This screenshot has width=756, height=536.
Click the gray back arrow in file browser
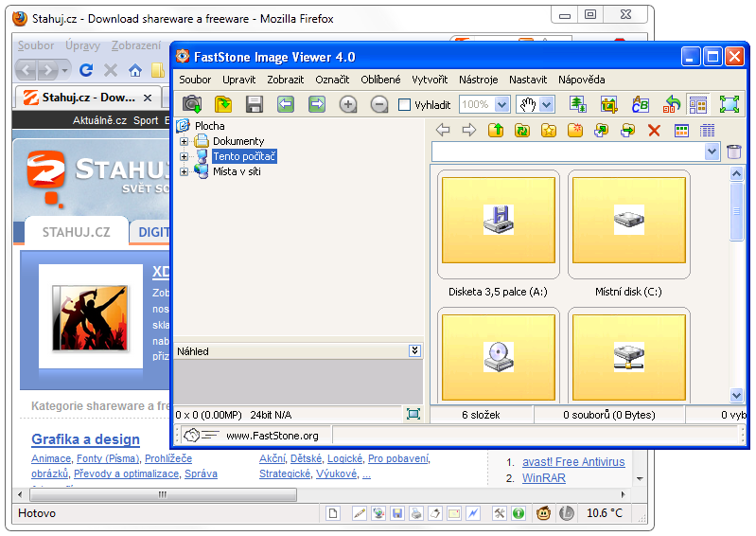tap(443, 130)
